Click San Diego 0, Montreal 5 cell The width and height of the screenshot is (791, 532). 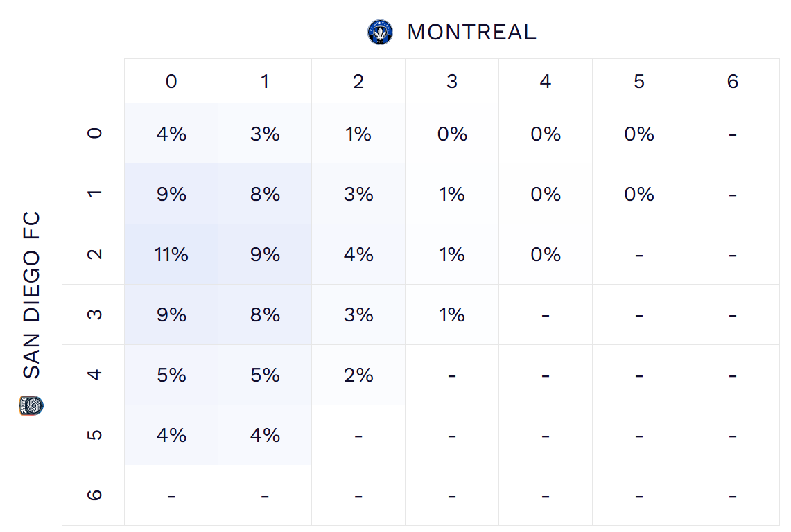[x=639, y=134]
